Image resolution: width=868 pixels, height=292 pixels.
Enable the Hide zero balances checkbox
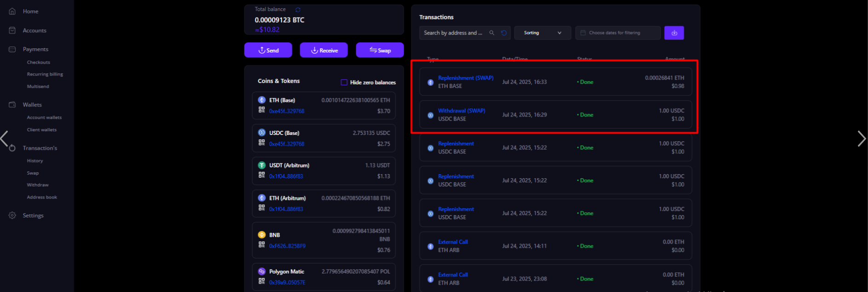click(344, 82)
